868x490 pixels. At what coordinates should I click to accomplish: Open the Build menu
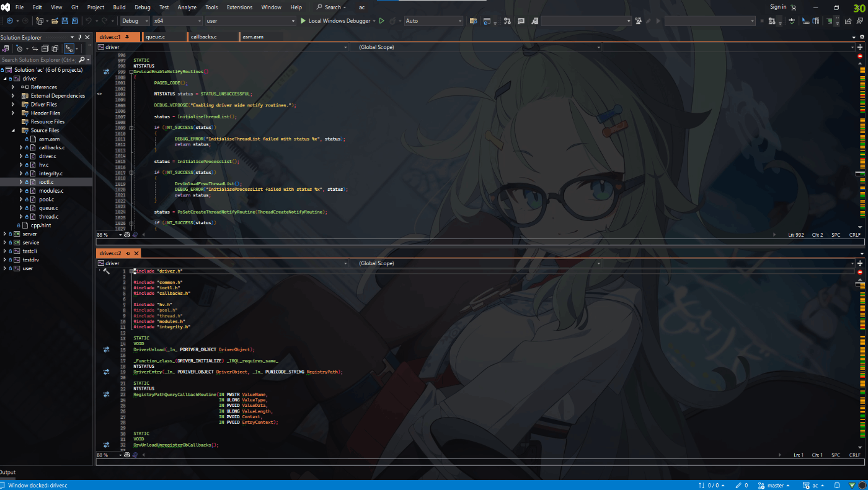(x=119, y=7)
